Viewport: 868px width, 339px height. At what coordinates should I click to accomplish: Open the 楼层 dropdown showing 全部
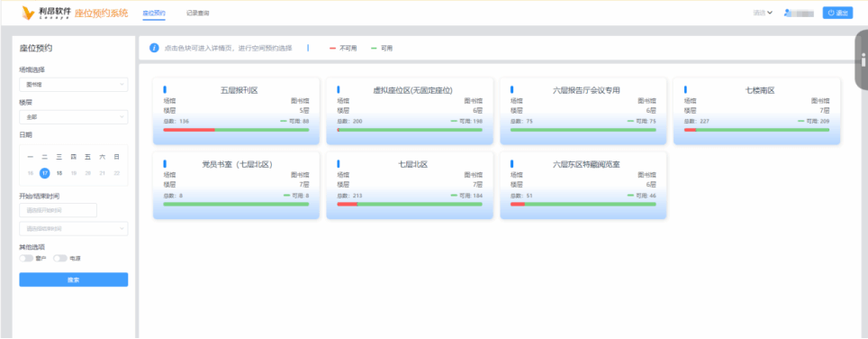tap(74, 117)
